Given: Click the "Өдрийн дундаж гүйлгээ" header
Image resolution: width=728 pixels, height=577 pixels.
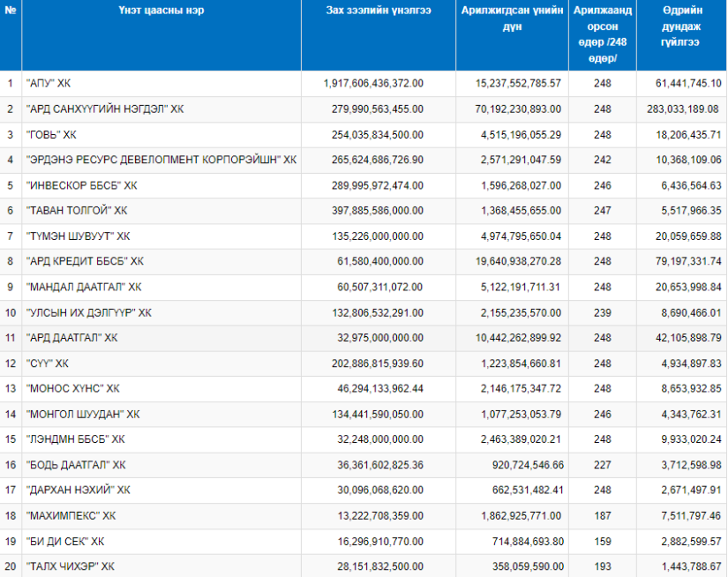Looking at the screenshot, I should coord(681,26).
